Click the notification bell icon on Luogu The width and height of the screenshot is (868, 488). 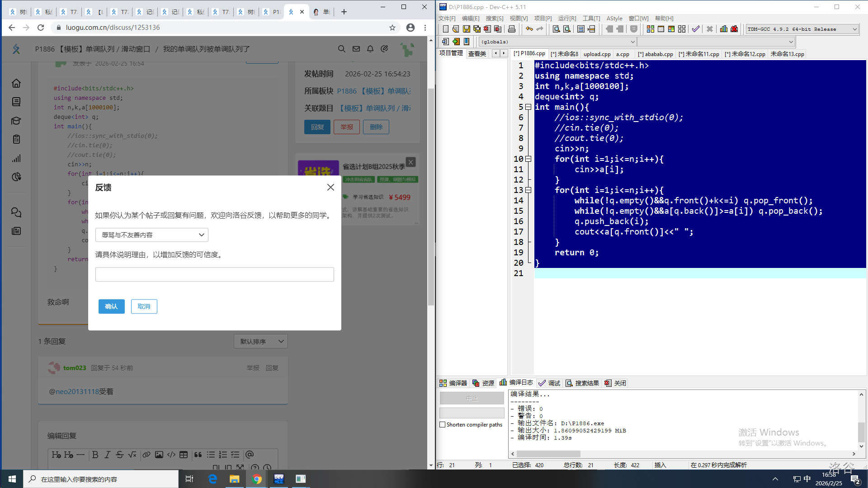click(x=370, y=49)
